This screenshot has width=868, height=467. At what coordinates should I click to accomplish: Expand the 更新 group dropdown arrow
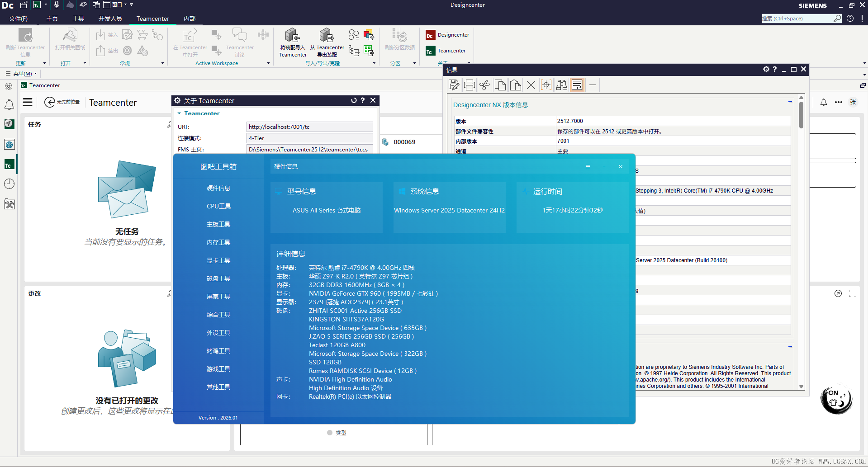point(44,63)
